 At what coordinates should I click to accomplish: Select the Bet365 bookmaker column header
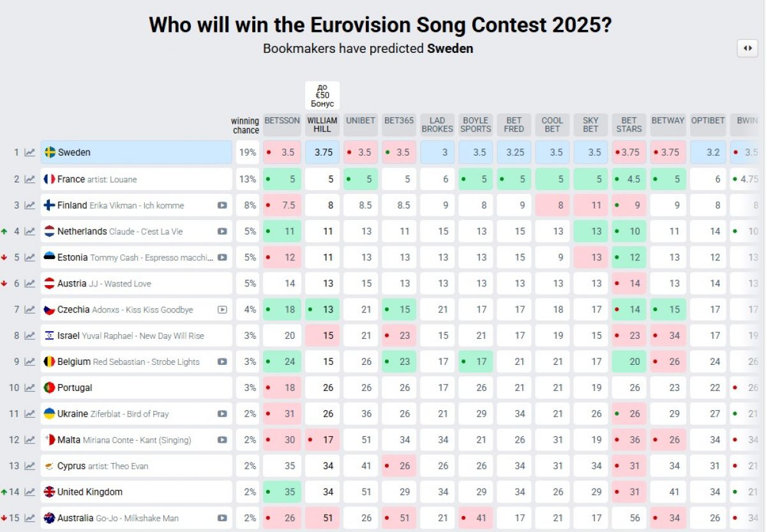coord(399,121)
